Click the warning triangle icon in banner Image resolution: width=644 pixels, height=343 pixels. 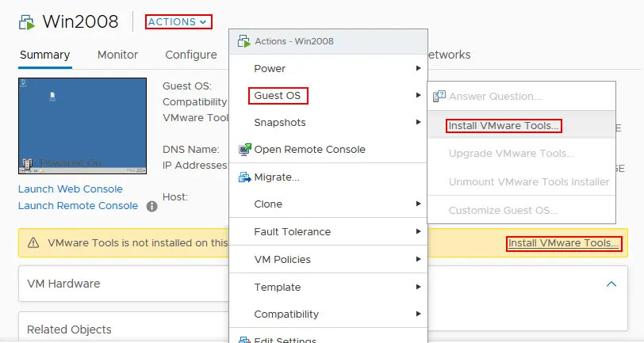point(33,243)
